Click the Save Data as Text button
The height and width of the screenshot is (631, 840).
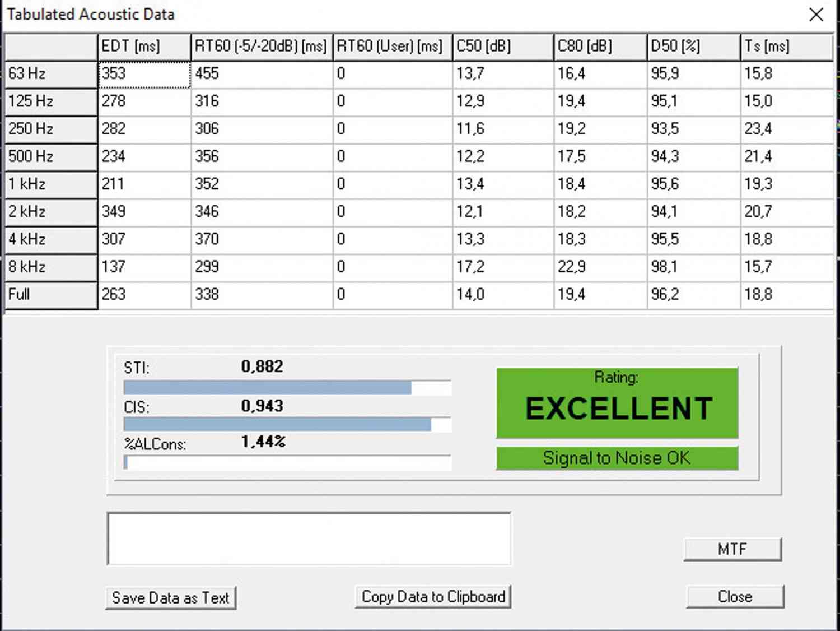pos(171,598)
